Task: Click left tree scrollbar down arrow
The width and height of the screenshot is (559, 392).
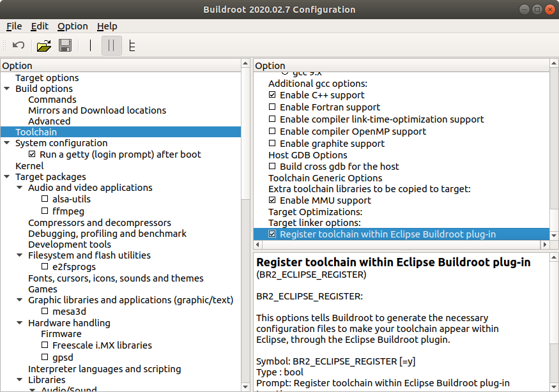Action: (245, 387)
